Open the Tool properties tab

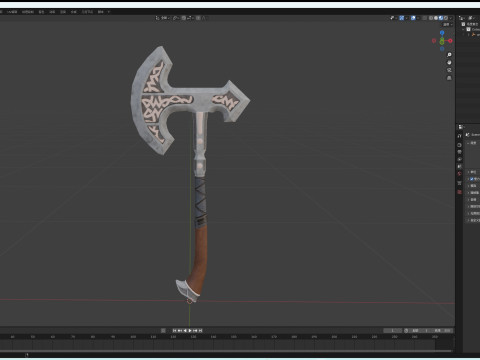(460, 136)
